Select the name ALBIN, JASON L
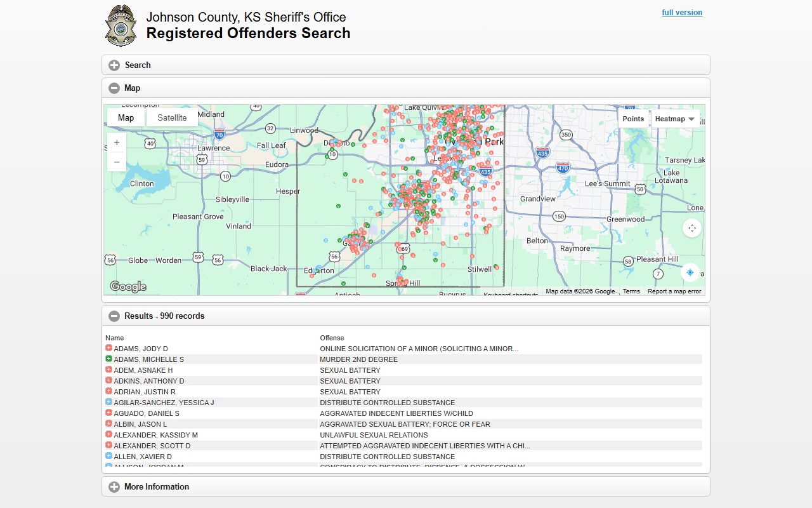812x508 pixels. coord(140,424)
